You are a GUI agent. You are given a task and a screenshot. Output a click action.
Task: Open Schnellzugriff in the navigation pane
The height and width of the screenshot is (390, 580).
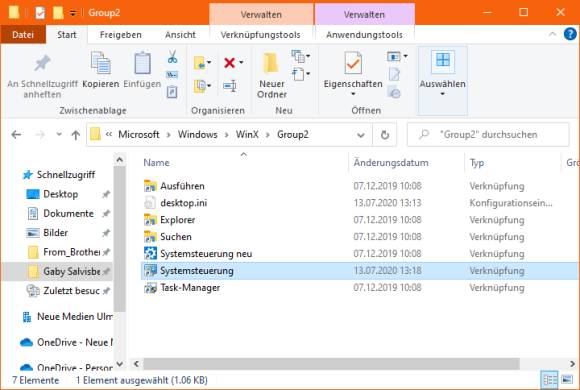tap(66, 175)
